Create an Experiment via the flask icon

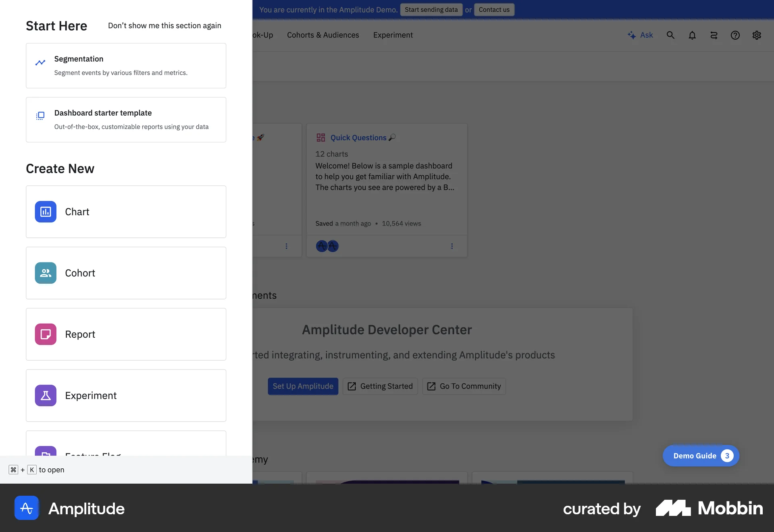45,395
